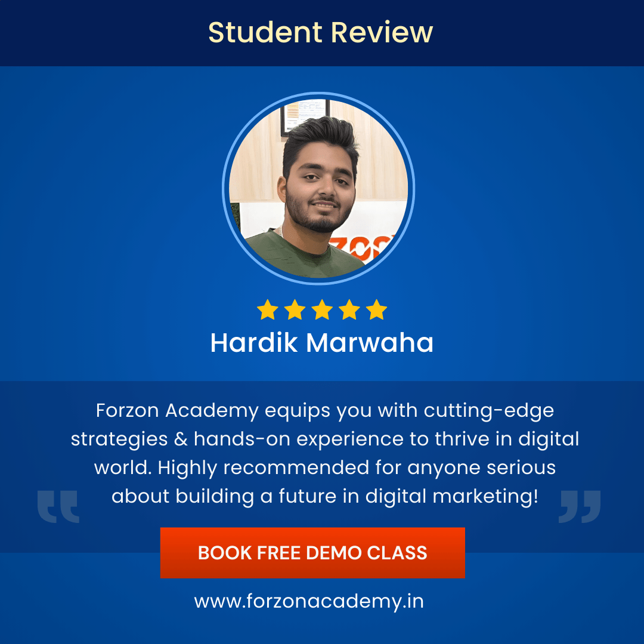The width and height of the screenshot is (644, 644).
Task: Click the 'Highly recommended' phrase
Action: click(x=264, y=469)
